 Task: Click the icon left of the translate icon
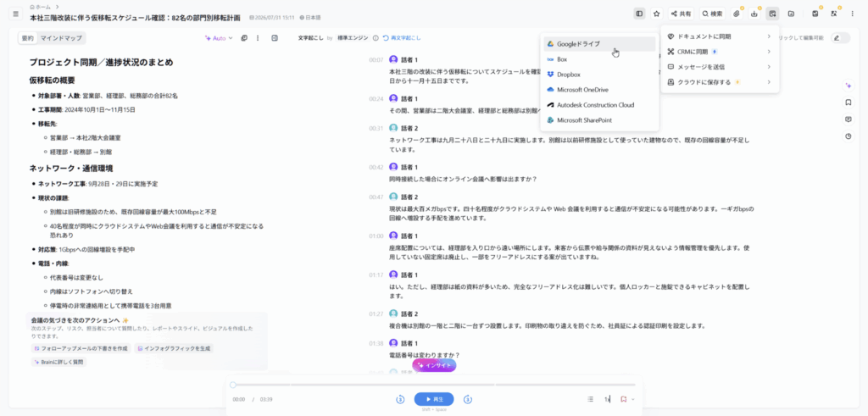pyautogui.click(x=815, y=14)
